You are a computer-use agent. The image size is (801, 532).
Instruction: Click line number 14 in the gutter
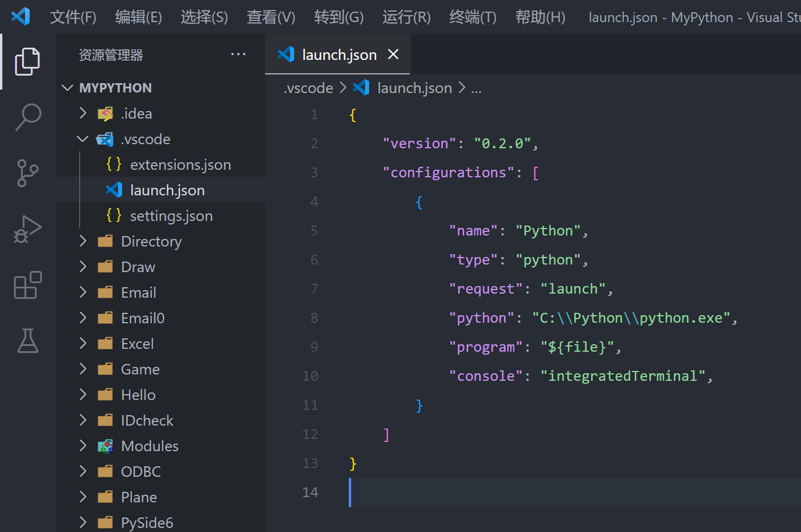[x=310, y=492]
